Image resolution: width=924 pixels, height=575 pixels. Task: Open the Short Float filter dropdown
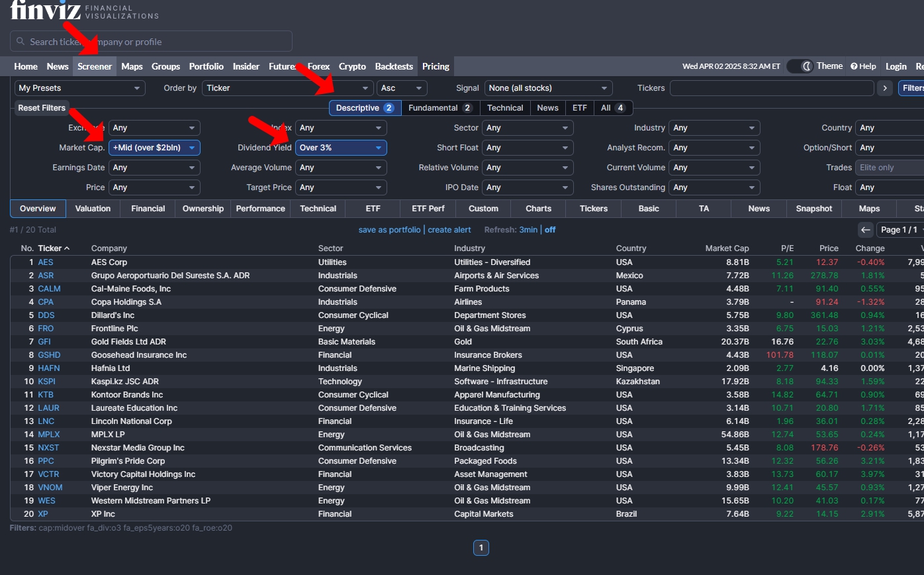[528, 148]
